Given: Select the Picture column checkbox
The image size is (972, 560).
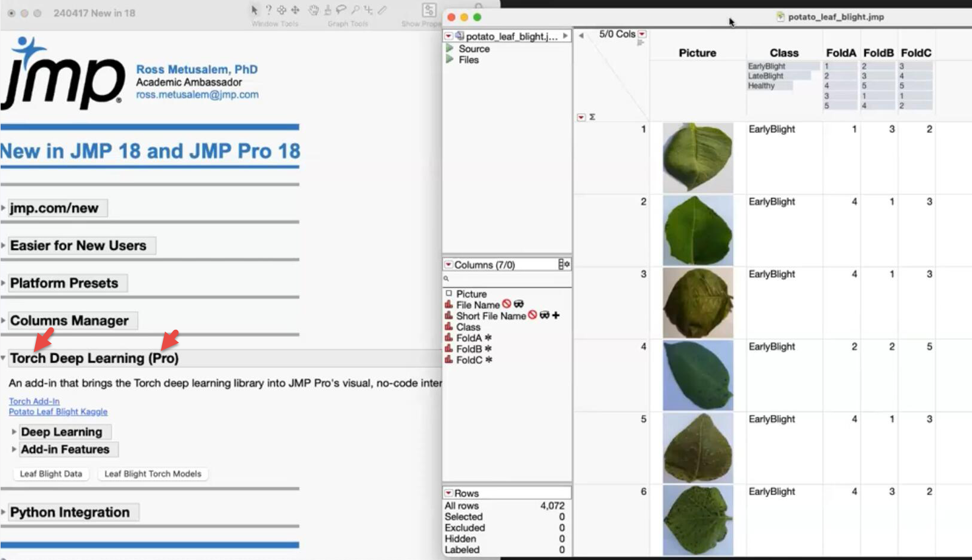Looking at the screenshot, I should pyautogui.click(x=449, y=293).
